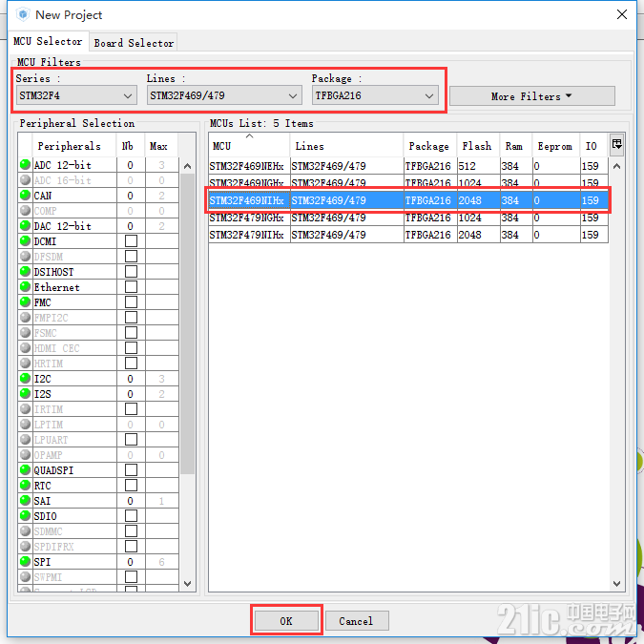
Task: Click the MCUs list scroll up arrow
Action: pos(616,166)
